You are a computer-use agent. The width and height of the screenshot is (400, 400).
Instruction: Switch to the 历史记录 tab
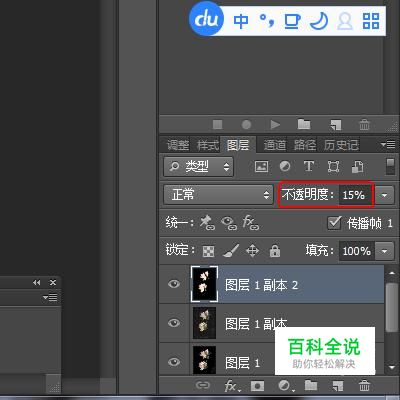(341, 145)
